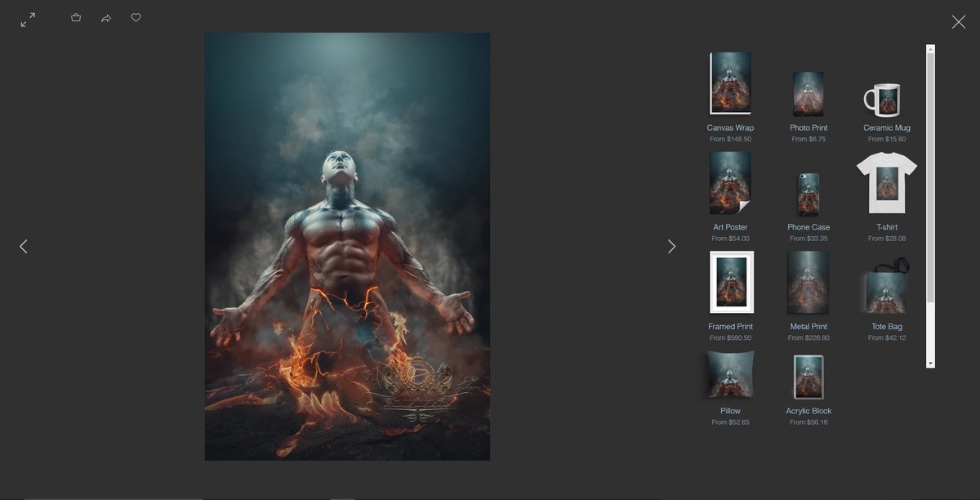Select the Photo Print product thumbnail
980x500 pixels.
coord(808,94)
